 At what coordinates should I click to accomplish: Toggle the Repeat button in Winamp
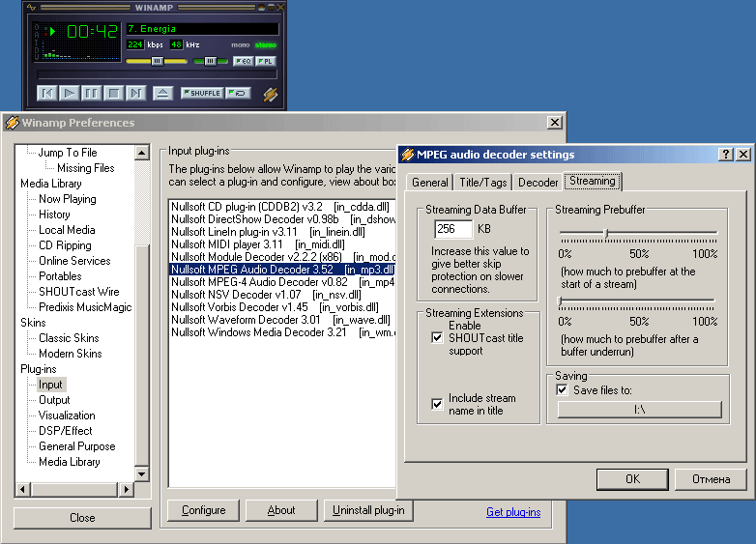coord(238,93)
